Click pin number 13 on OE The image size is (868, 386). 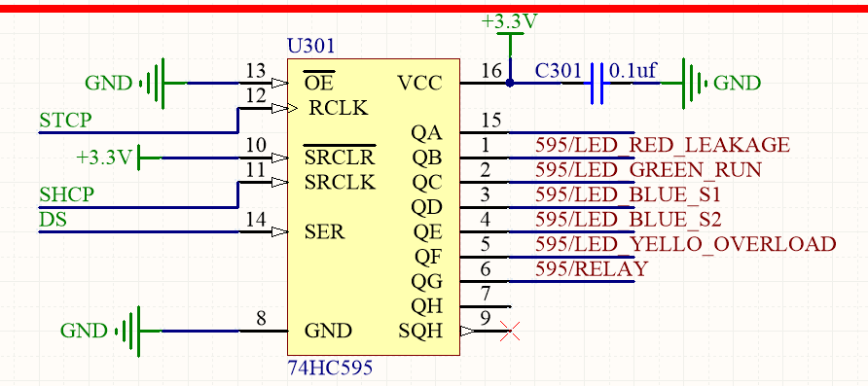coord(255,71)
